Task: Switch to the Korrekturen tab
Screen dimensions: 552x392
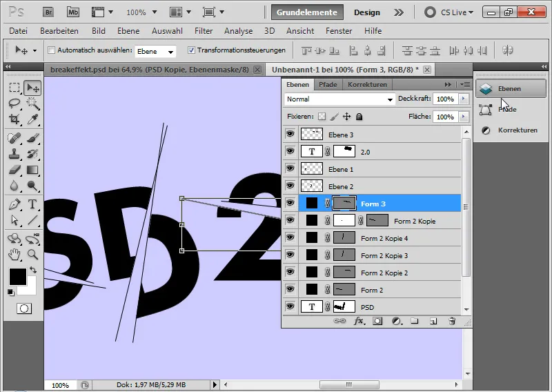Action: click(367, 84)
